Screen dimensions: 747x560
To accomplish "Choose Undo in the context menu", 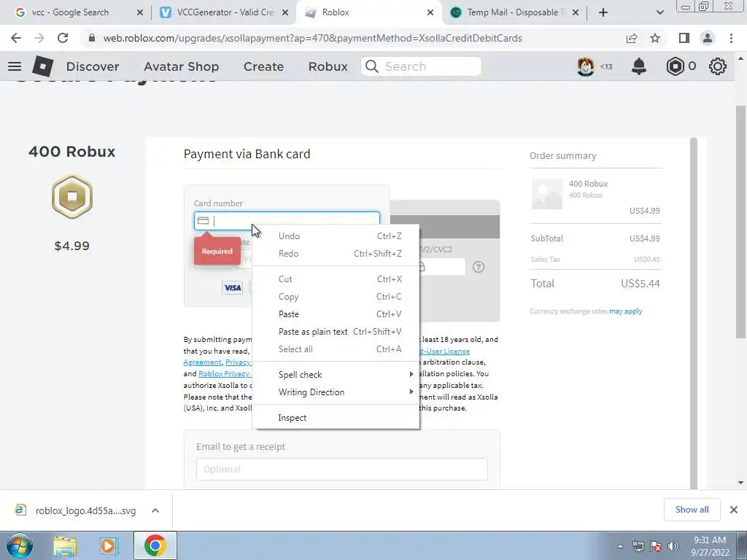I will point(336,236).
